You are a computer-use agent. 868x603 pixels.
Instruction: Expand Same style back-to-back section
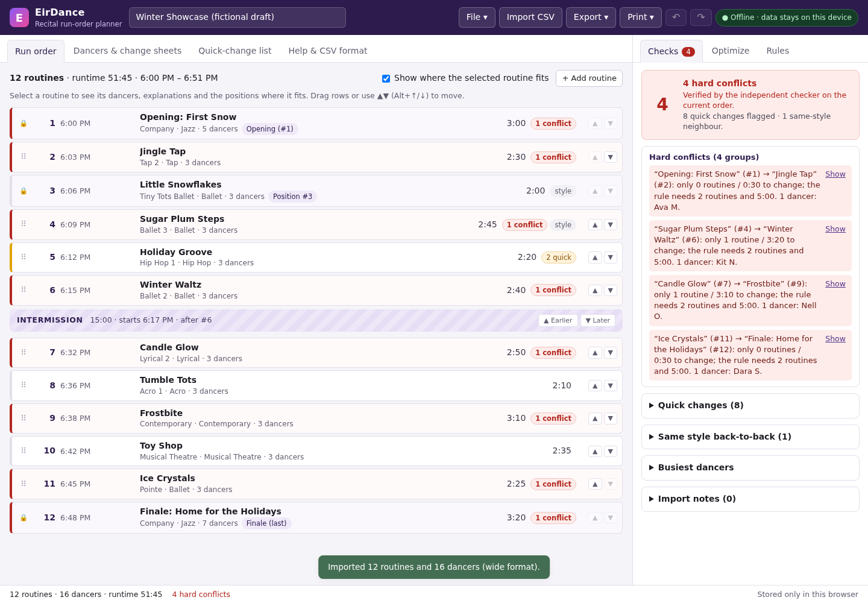[750, 437]
